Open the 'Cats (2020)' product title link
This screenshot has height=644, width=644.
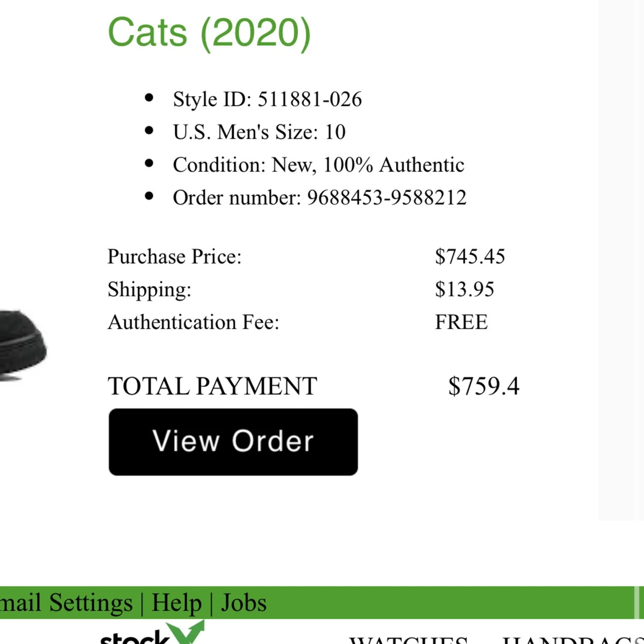tap(210, 32)
